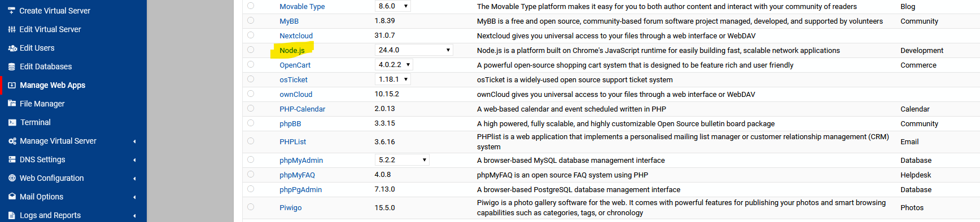Open the highlighted Node.js link

292,51
